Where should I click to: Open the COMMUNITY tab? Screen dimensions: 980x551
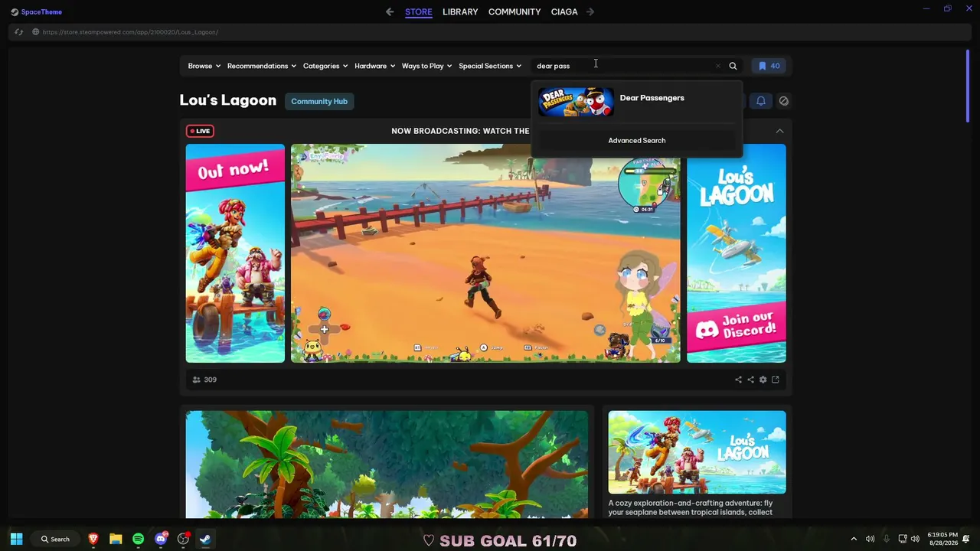[514, 11]
